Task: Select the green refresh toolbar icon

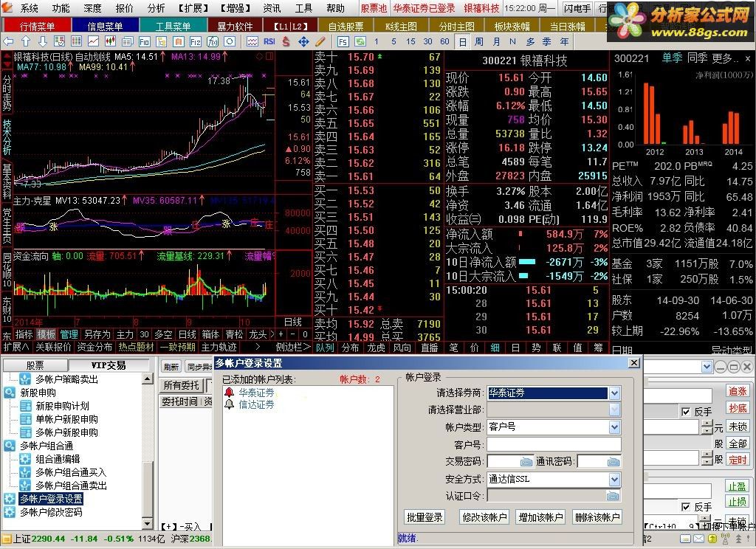Action: click(x=360, y=42)
